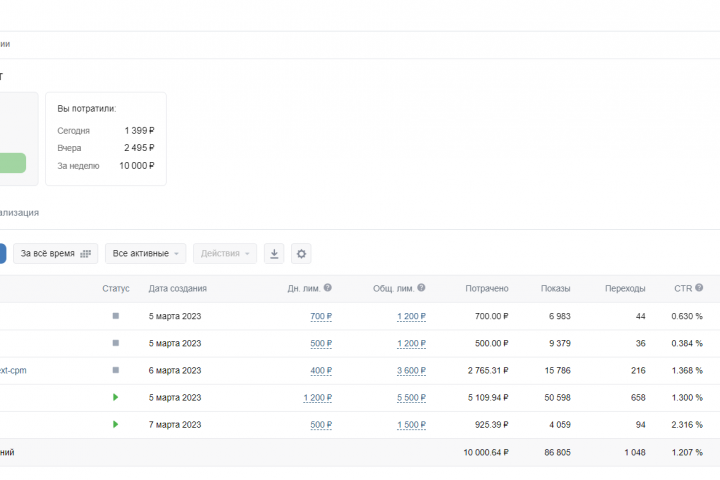Sort by Статус column header

pos(116,288)
